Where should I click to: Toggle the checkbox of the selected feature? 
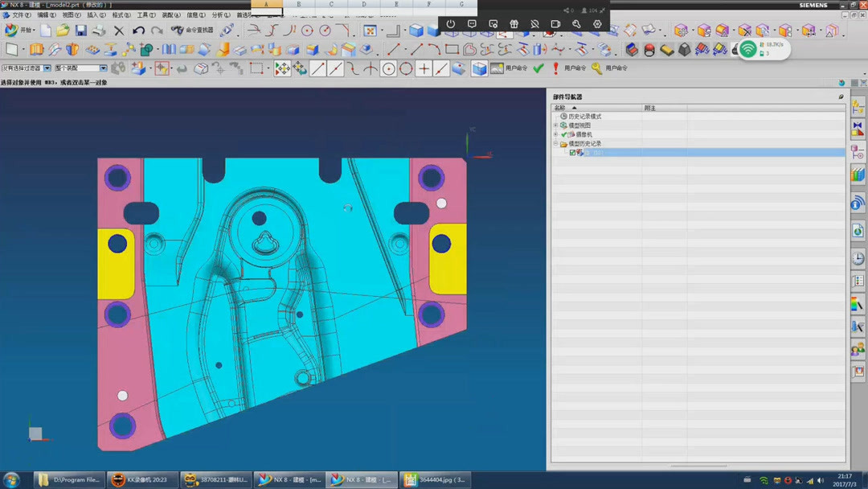click(572, 153)
